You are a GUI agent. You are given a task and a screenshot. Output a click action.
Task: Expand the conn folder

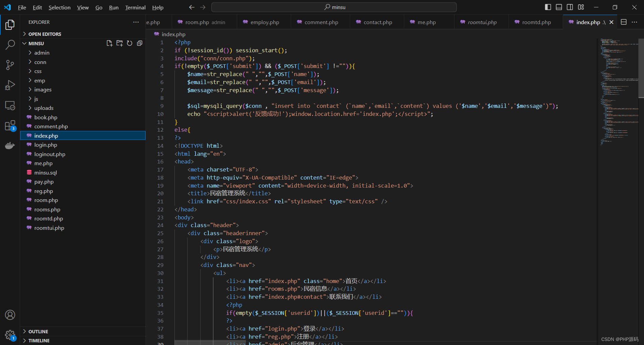[83, 62]
